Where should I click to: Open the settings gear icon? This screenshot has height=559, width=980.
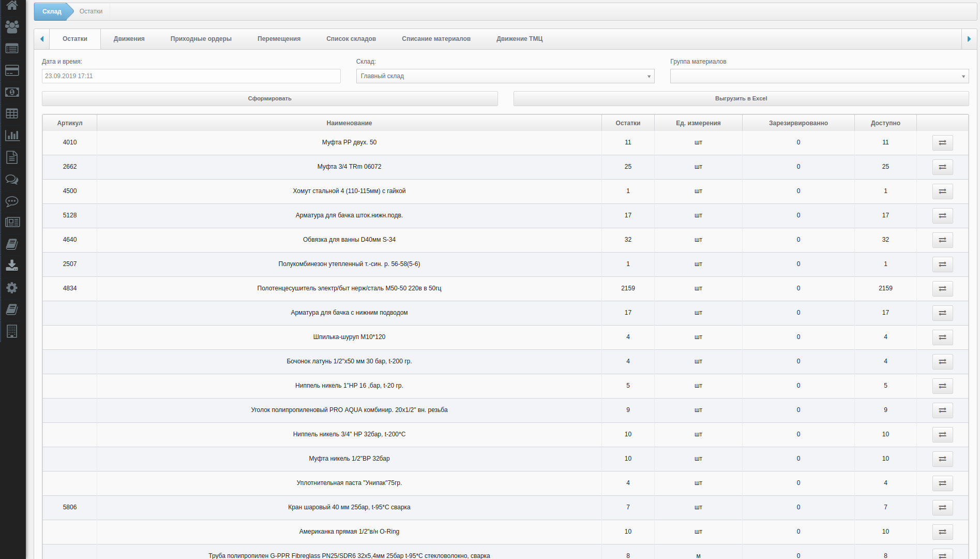point(12,288)
